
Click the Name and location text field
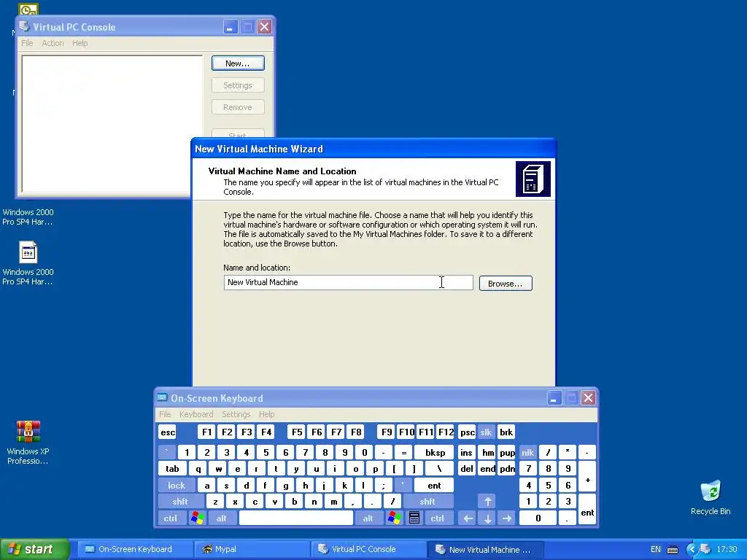click(x=348, y=282)
